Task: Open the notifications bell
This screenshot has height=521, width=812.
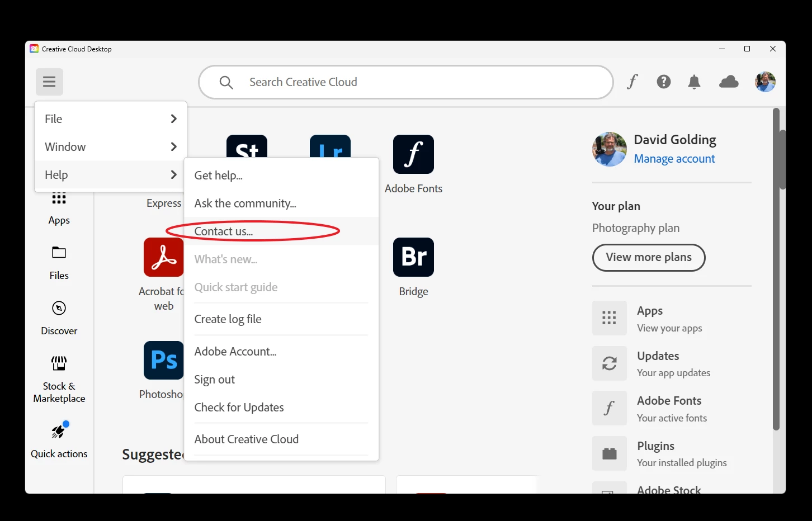Action: (x=694, y=82)
